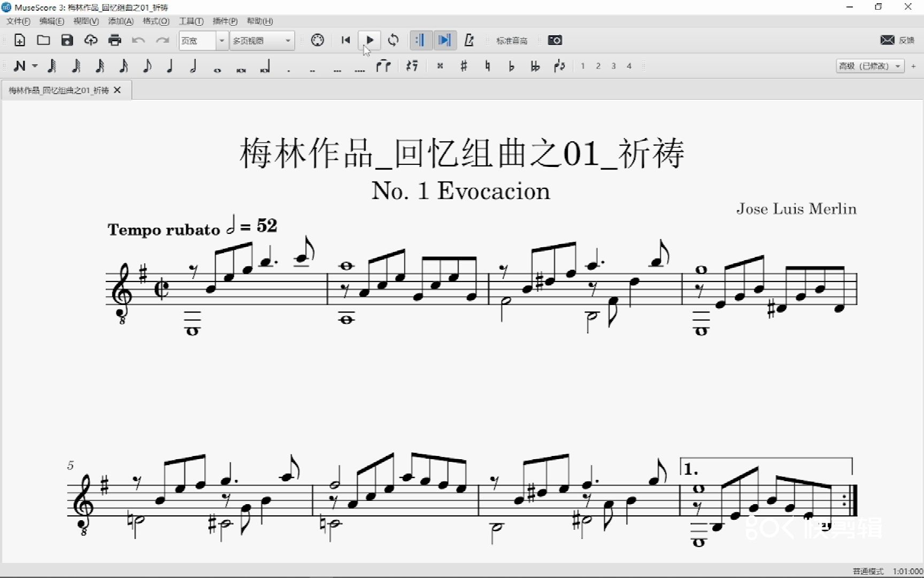924x578 pixels.
Task: Open the 插件(P) menu
Action: pos(225,21)
